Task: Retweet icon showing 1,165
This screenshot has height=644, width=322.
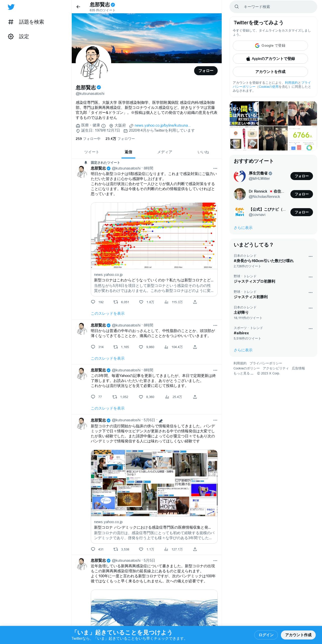Action: point(116,347)
